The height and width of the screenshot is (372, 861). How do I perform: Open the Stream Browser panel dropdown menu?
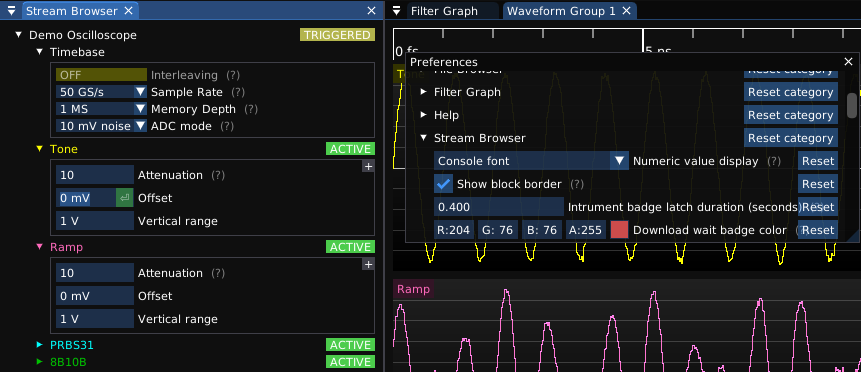(x=12, y=11)
